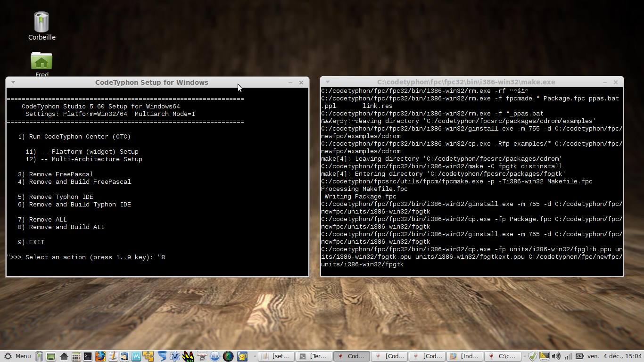Click 'Writing Package.fpc' line in make.exe window
Image resolution: width=644 pixels, height=362 pixels.
pyautogui.click(x=361, y=197)
